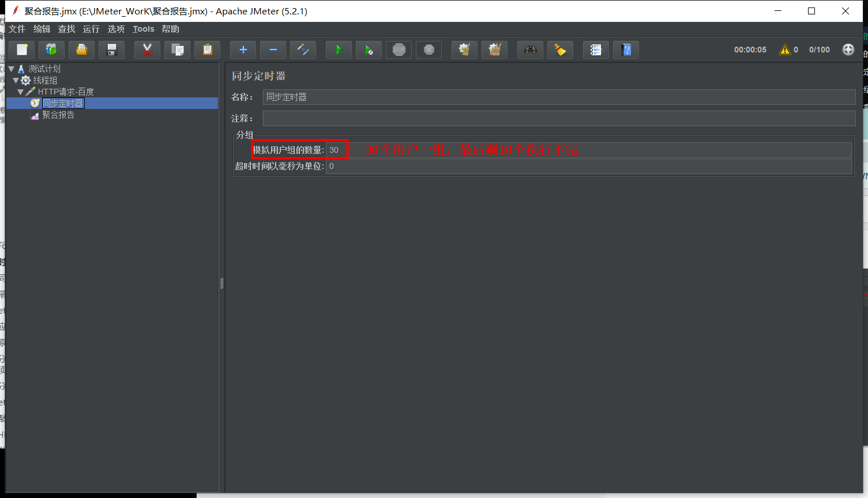The width and height of the screenshot is (868, 498).
Task: Click the elapsed time 00:00:05
Action: pos(750,50)
